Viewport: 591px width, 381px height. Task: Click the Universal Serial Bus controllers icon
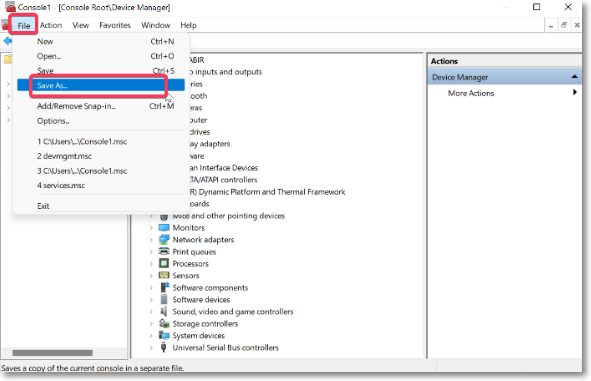(x=164, y=347)
